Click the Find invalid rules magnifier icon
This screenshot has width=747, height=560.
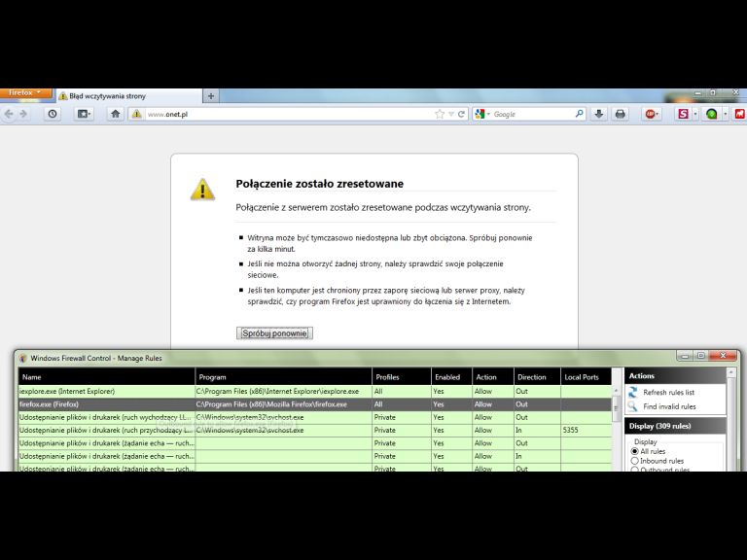pos(632,406)
